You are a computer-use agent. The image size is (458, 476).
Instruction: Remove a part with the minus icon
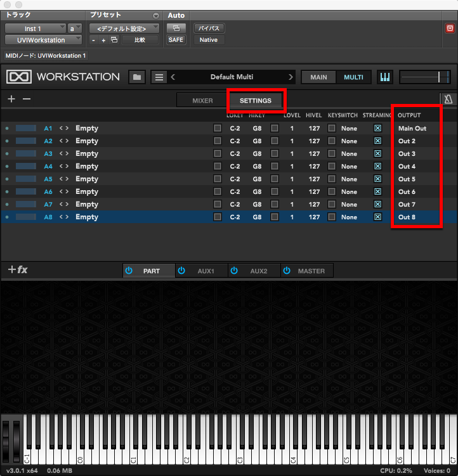pos(27,99)
